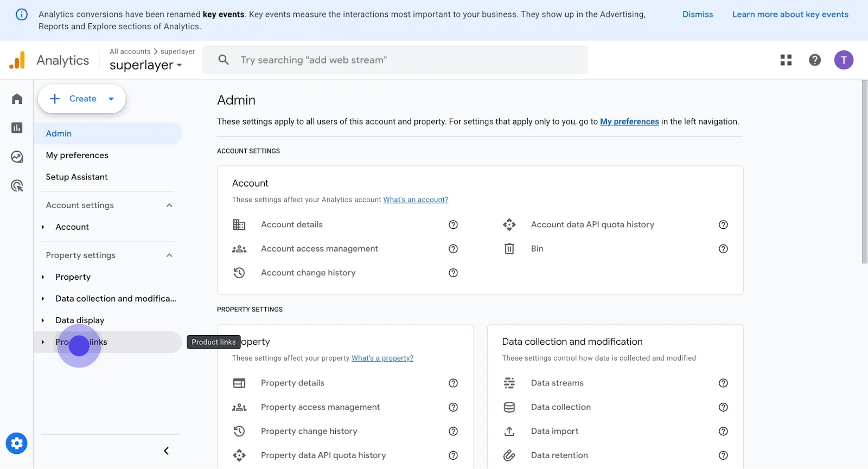Expand the Account tree item
The width and height of the screenshot is (868, 469).
(x=43, y=227)
